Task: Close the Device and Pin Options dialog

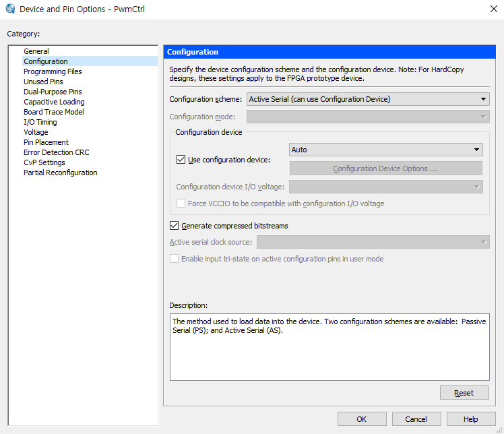Action: 493,9
